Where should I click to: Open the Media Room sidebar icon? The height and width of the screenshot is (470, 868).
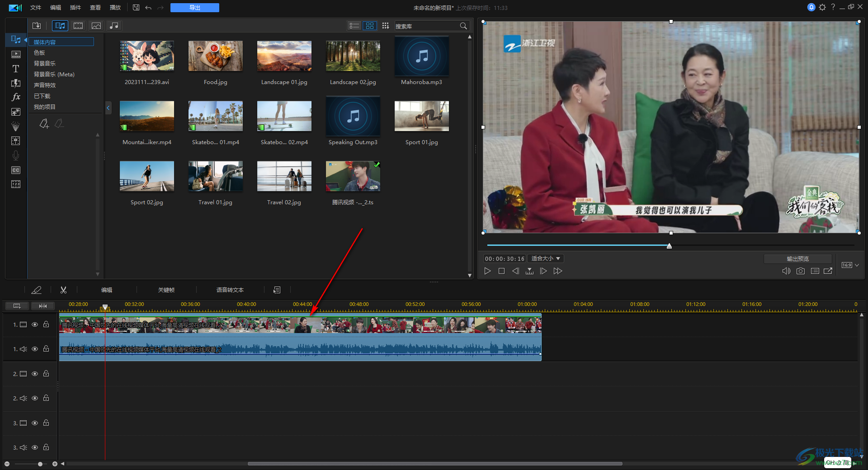16,40
